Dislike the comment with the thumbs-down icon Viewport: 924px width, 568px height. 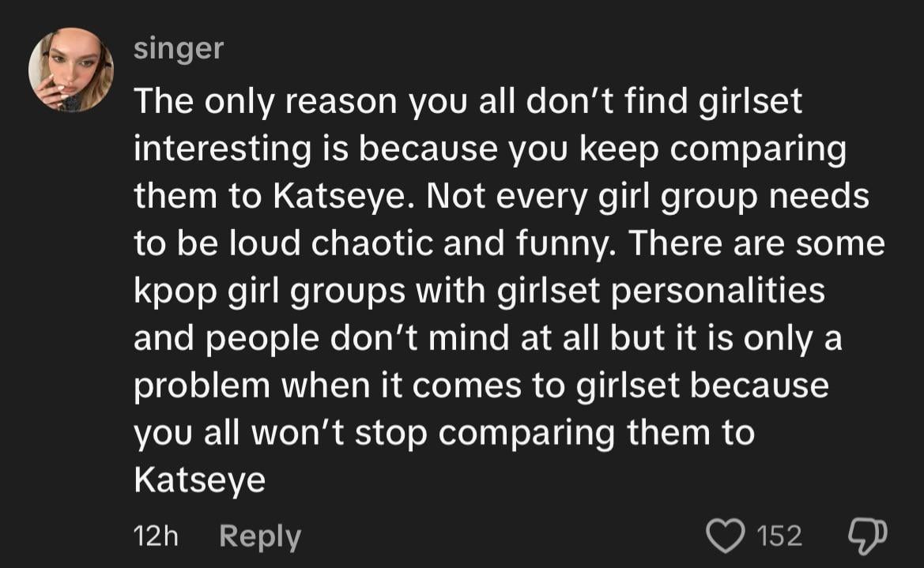[868, 536]
